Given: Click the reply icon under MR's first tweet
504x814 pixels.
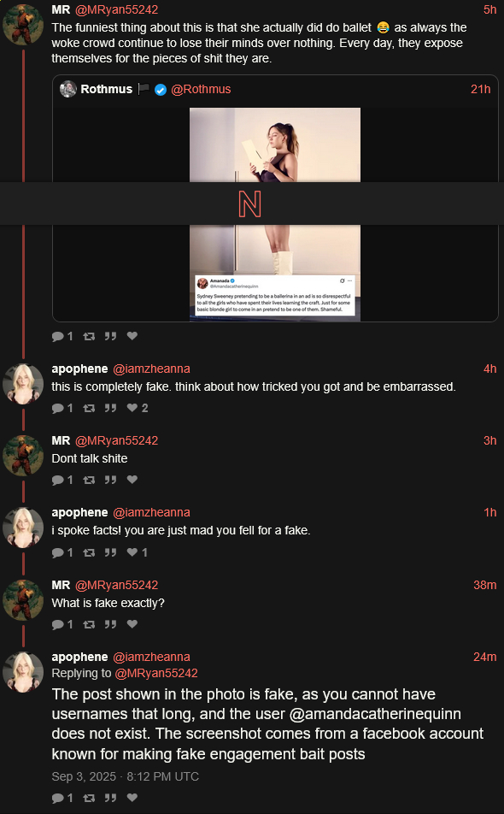Looking at the screenshot, I should tap(57, 336).
